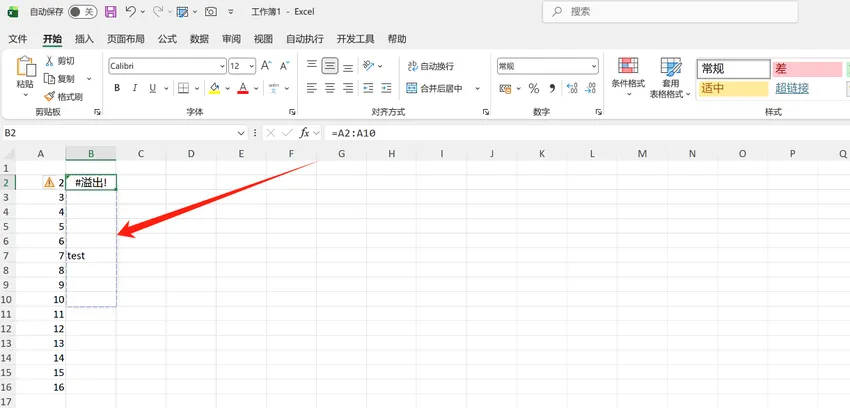This screenshot has width=850, height=408.
Task: Click the Format Painter brush icon
Action: click(49, 96)
